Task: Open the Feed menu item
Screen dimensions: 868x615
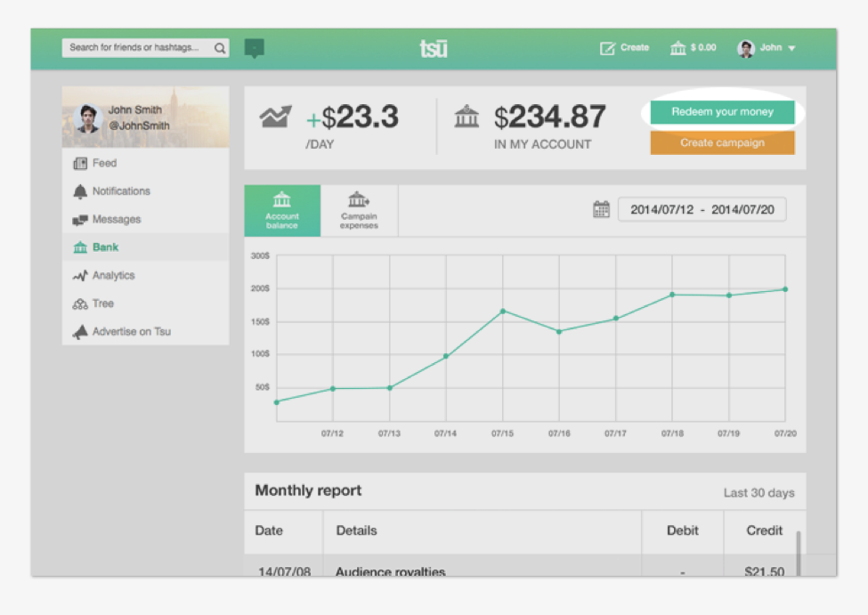Action: click(x=146, y=163)
